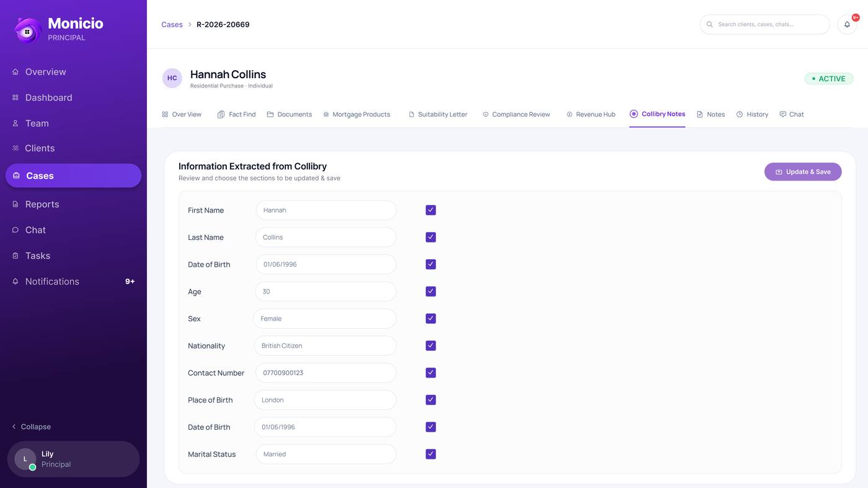Click the Fact Find tab icon
This screenshot has height=488, width=868.
[221, 114]
